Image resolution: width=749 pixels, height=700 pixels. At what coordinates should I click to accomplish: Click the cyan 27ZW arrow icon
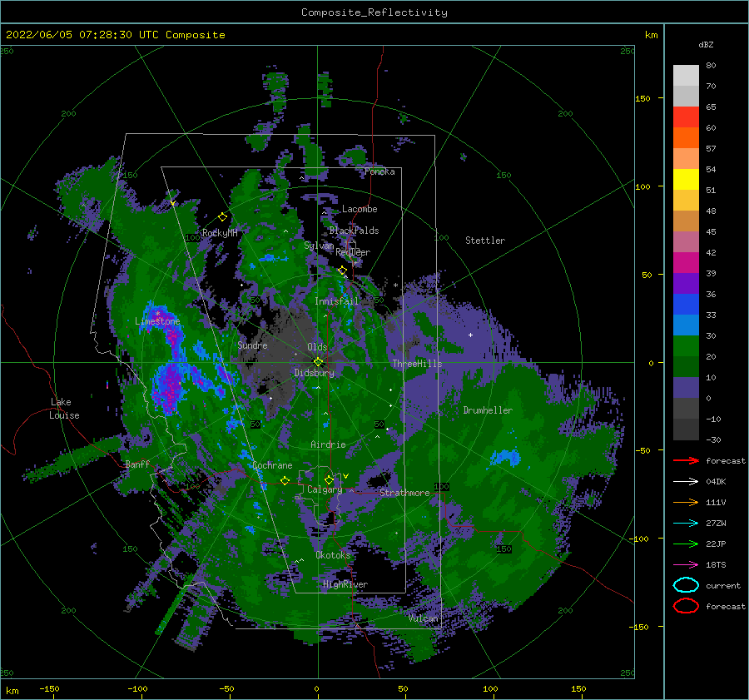(x=686, y=524)
